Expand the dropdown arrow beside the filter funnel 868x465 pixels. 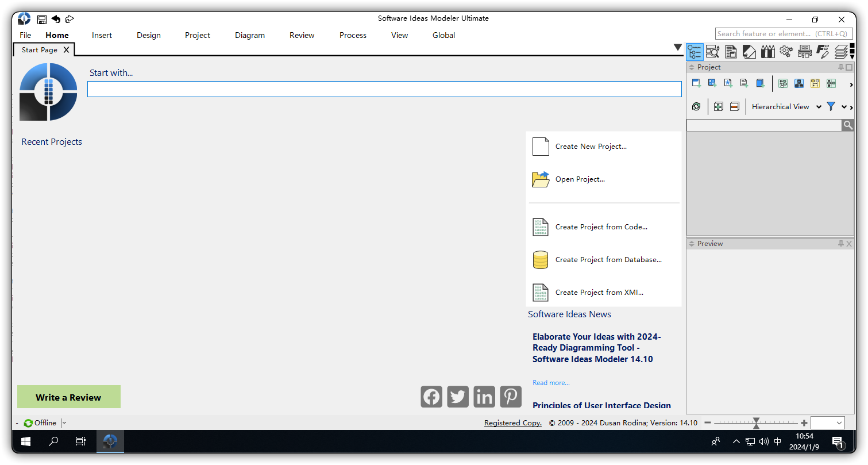844,107
